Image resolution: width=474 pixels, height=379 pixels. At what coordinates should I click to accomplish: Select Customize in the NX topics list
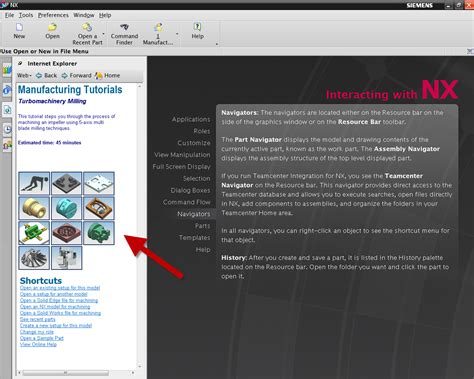(x=194, y=143)
